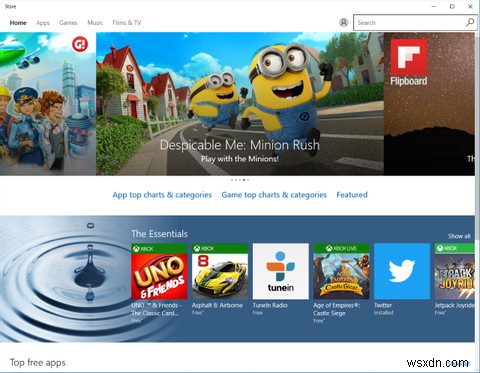
Task: Click Show all in The Essentials
Action: coord(459,236)
